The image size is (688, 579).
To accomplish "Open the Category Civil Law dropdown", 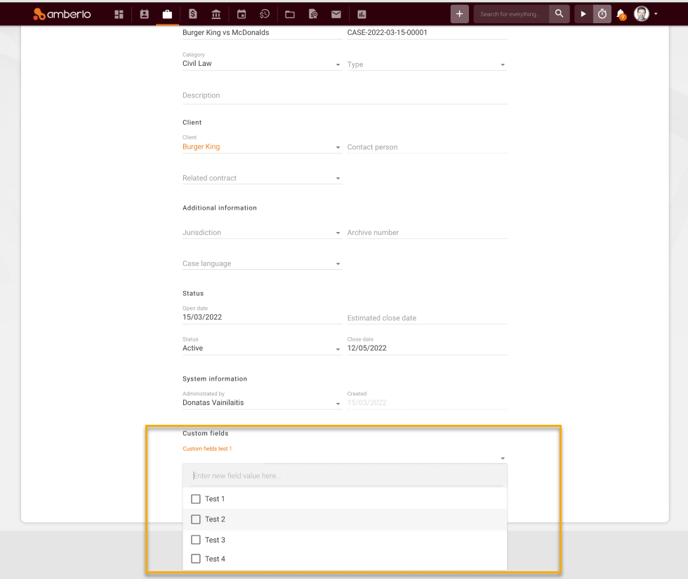I will [262, 64].
